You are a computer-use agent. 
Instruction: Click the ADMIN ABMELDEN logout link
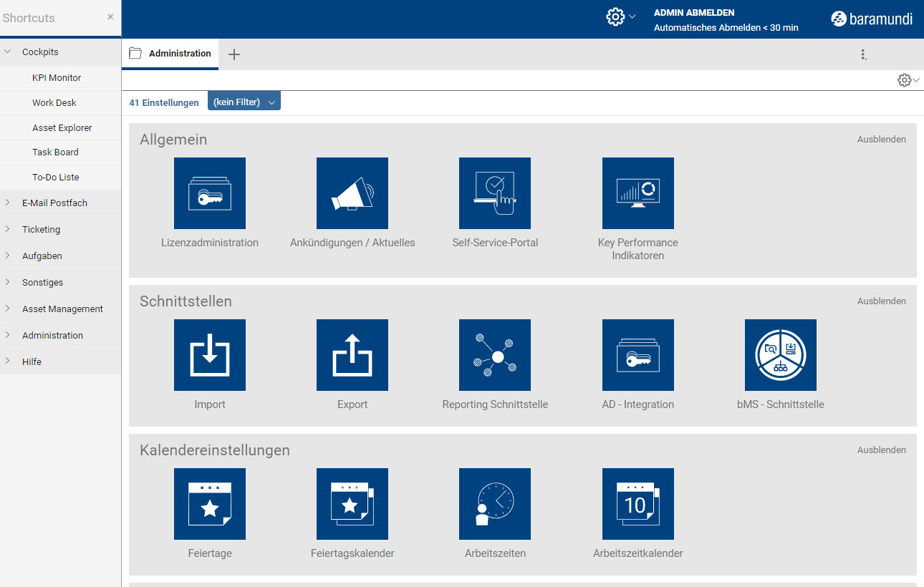point(693,13)
